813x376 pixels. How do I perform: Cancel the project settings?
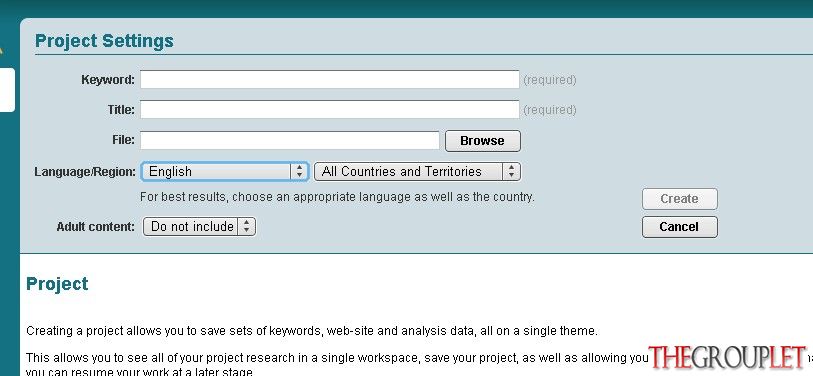(679, 227)
